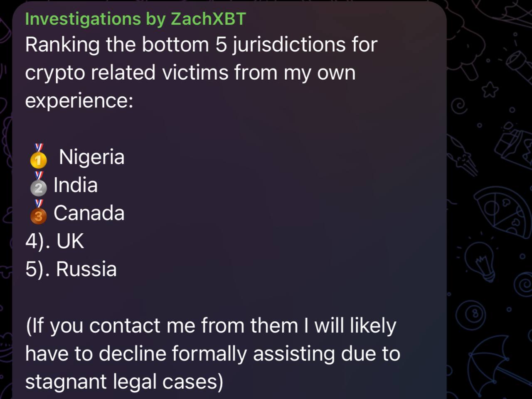Select the word India in the ranking

click(76, 185)
